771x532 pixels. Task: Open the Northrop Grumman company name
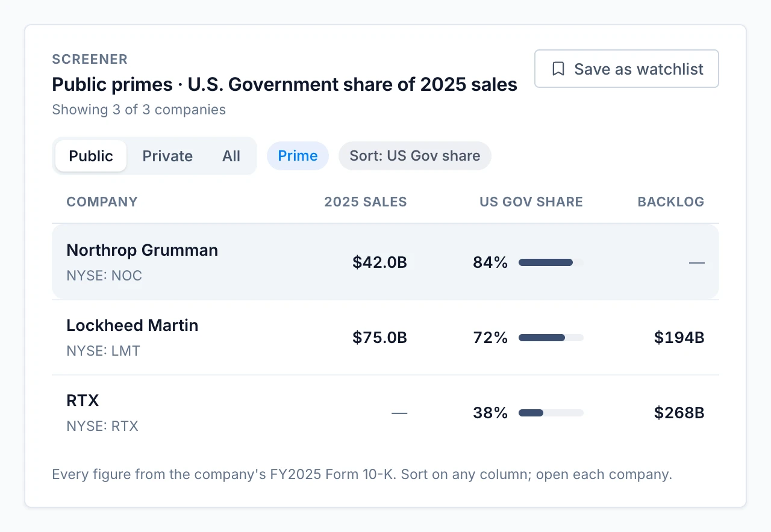click(x=142, y=250)
